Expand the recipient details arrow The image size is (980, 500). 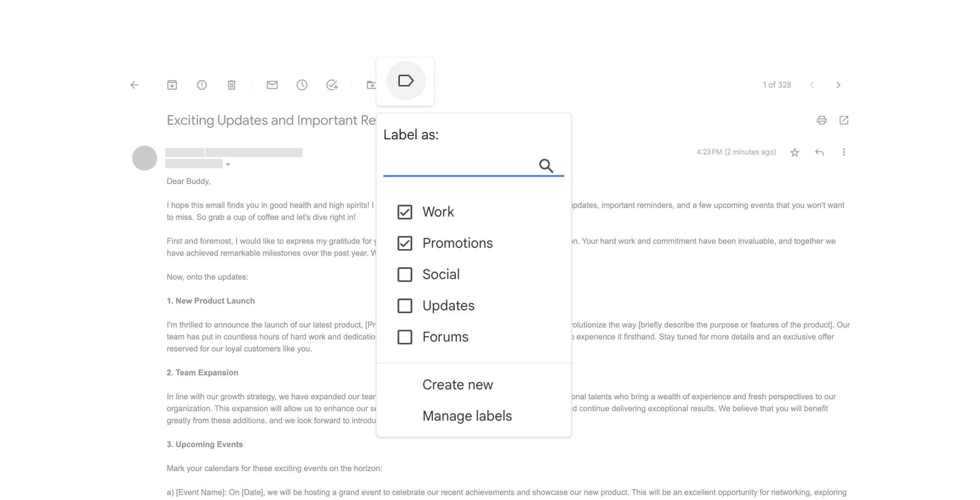click(228, 164)
